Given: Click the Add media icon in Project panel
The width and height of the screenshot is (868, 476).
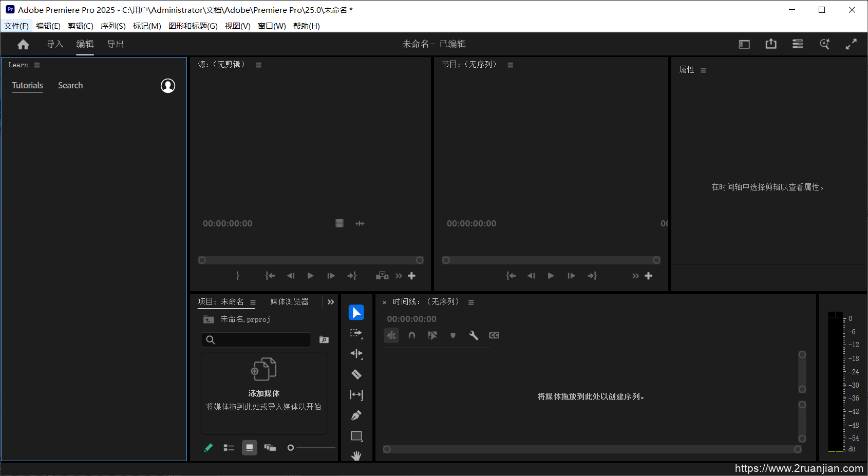Looking at the screenshot, I should tap(264, 369).
